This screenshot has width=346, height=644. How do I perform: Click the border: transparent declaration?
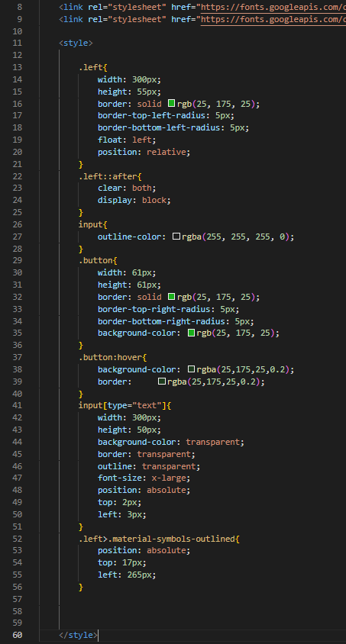[147, 454]
